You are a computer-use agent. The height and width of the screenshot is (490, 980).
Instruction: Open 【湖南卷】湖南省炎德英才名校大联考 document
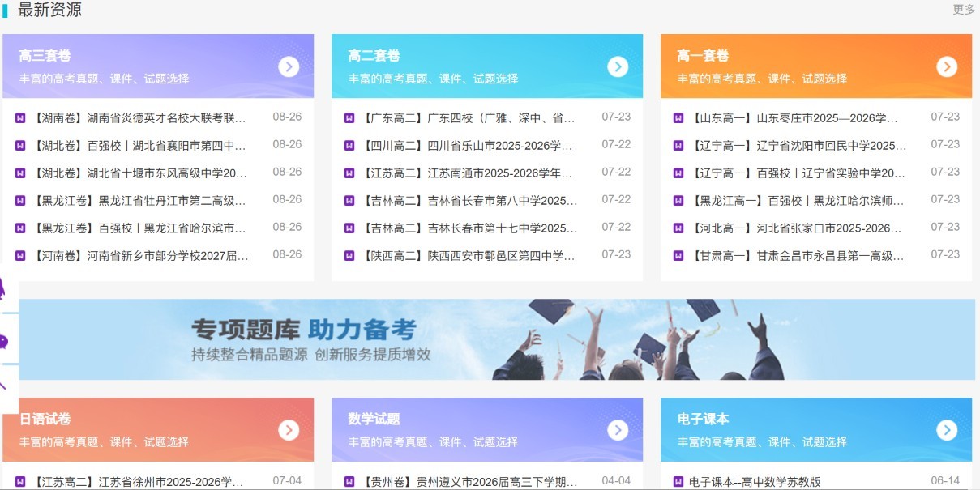click(139, 118)
